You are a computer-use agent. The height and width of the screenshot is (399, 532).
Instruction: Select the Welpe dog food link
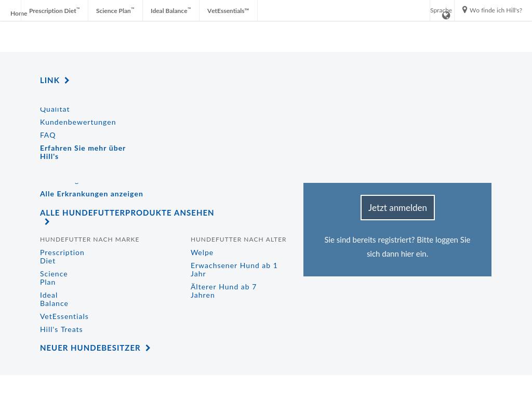pos(202,252)
